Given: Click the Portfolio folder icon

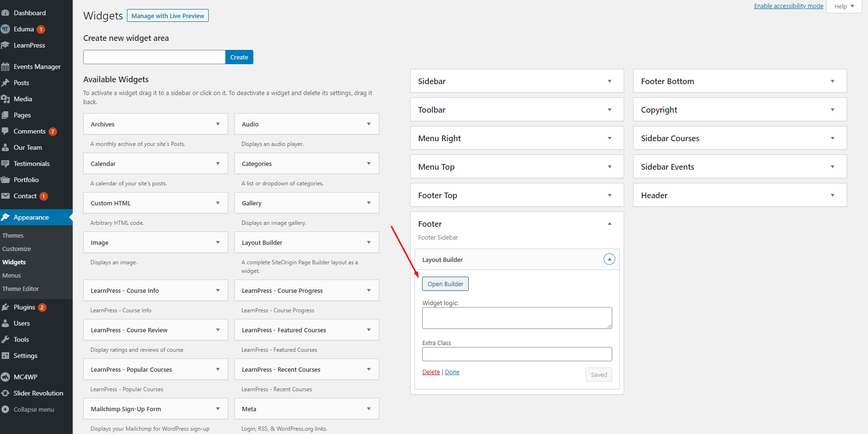Looking at the screenshot, I should point(5,180).
